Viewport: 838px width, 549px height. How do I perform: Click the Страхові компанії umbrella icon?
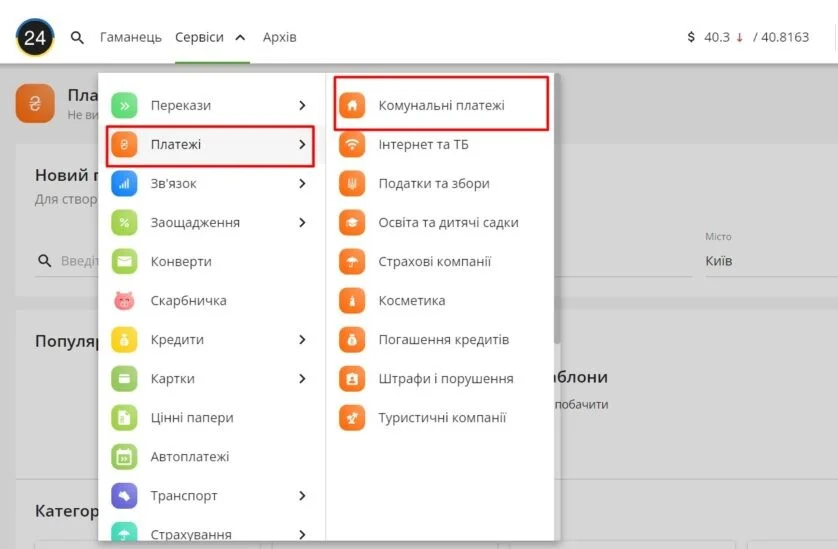click(x=352, y=261)
